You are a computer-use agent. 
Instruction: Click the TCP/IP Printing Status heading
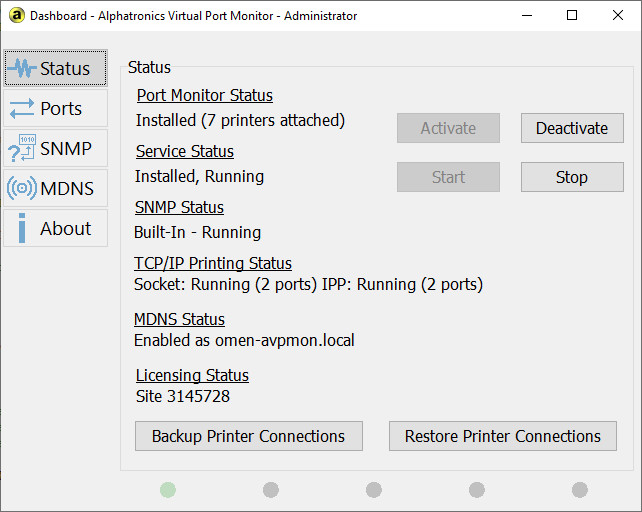point(213,263)
